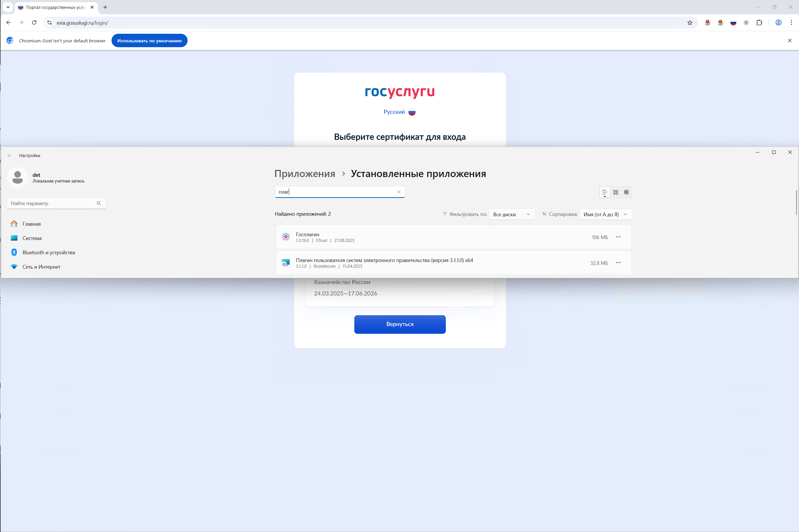Image resolution: width=799 pixels, height=532 pixels.
Task: Click the Russian flag extension icon
Action: point(733,23)
